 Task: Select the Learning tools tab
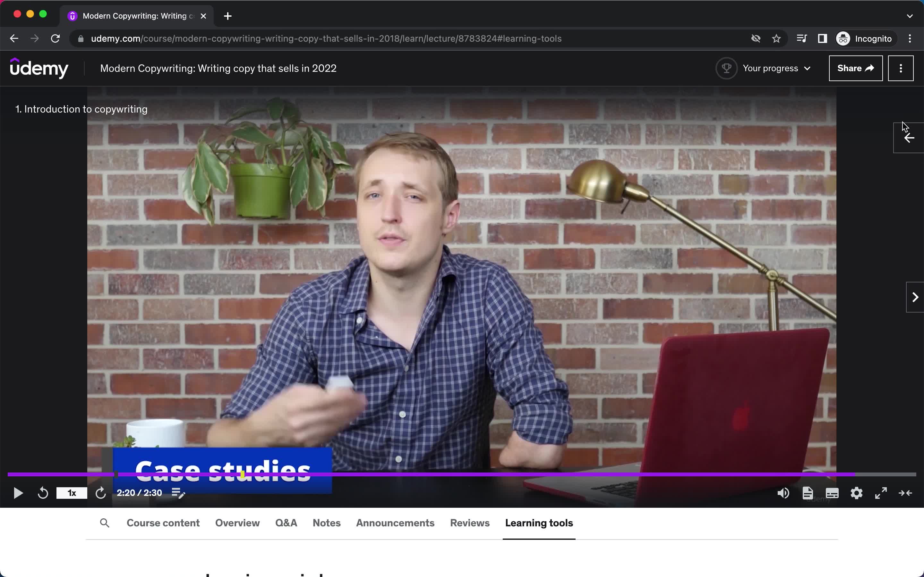539,523
